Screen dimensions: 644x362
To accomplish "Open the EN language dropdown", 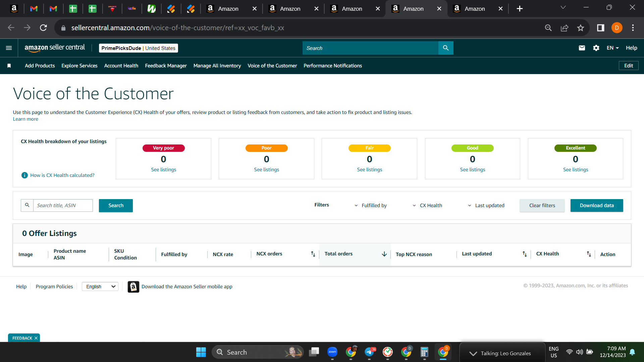I will pyautogui.click(x=612, y=48).
